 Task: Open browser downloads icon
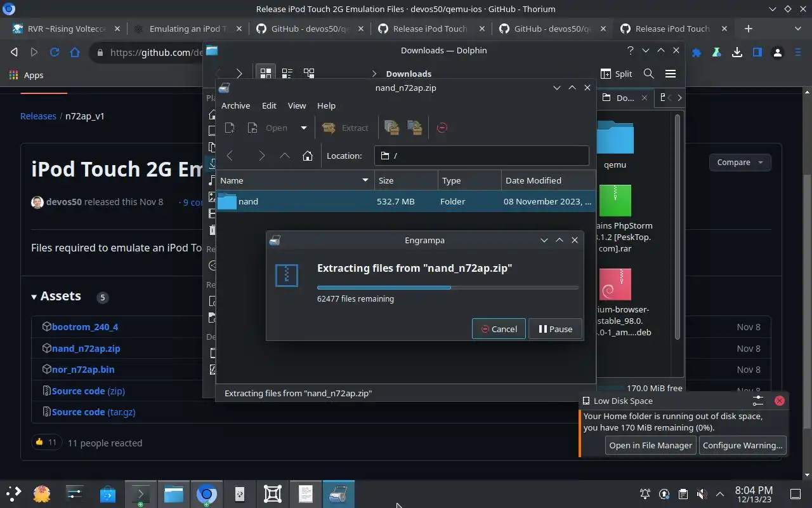point(737,53)
